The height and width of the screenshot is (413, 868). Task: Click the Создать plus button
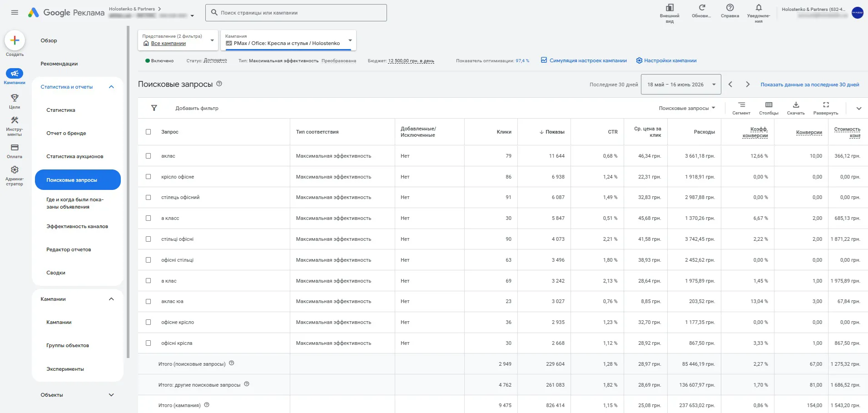point(15,40)
